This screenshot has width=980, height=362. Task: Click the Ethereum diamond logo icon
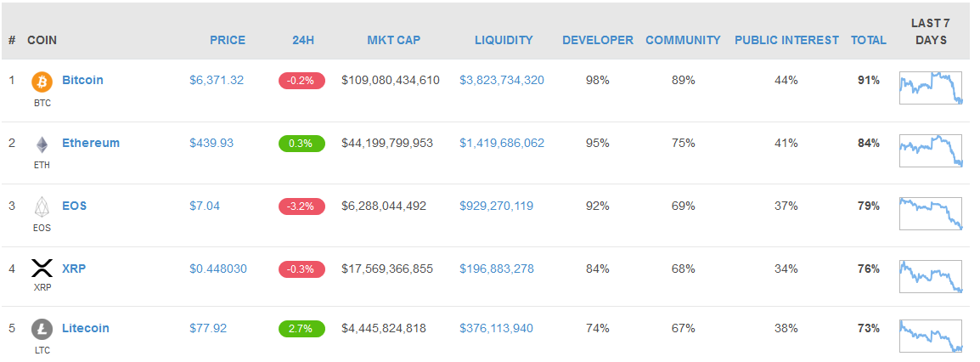42,144
